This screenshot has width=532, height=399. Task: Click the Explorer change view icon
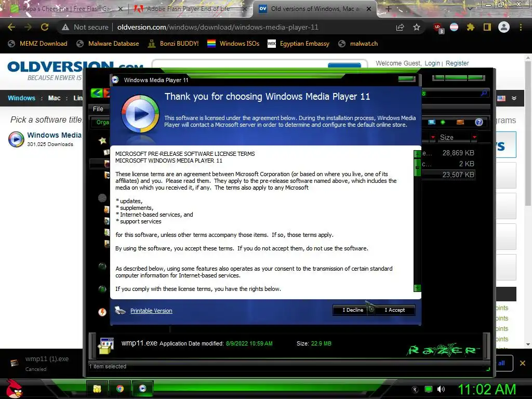click(x=432, y=122)
